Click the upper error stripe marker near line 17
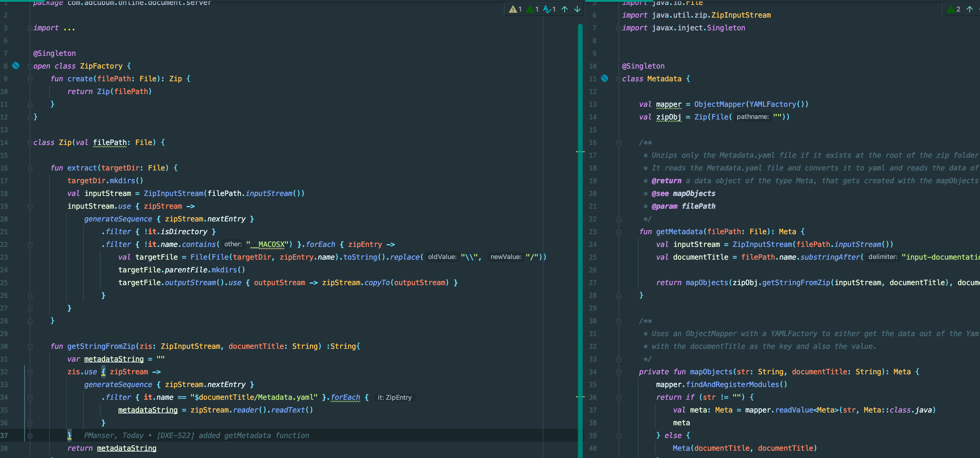980x458 pixels. click(580, 151)
